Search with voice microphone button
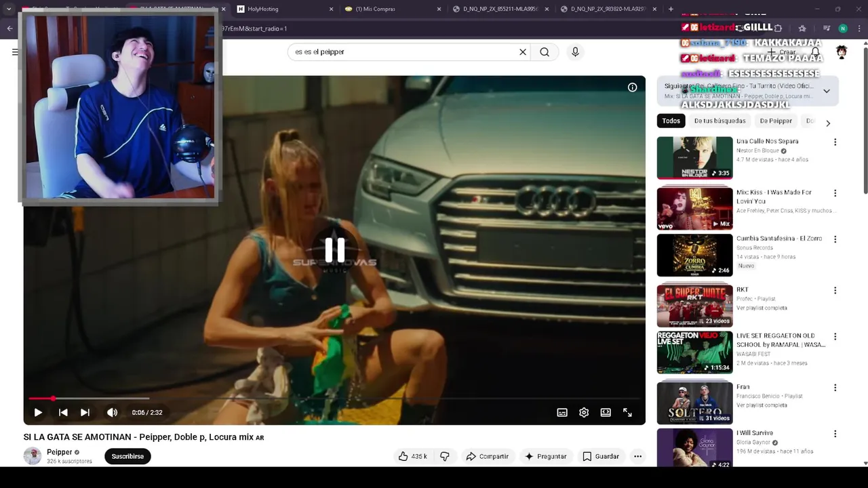The height and width of the screenshot is (488, 868). pos(575,52)
